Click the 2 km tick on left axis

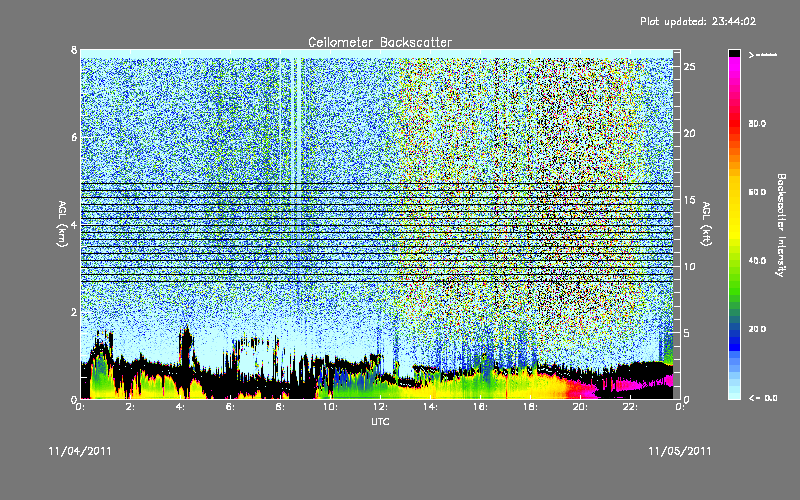click(x=74, y=312)
